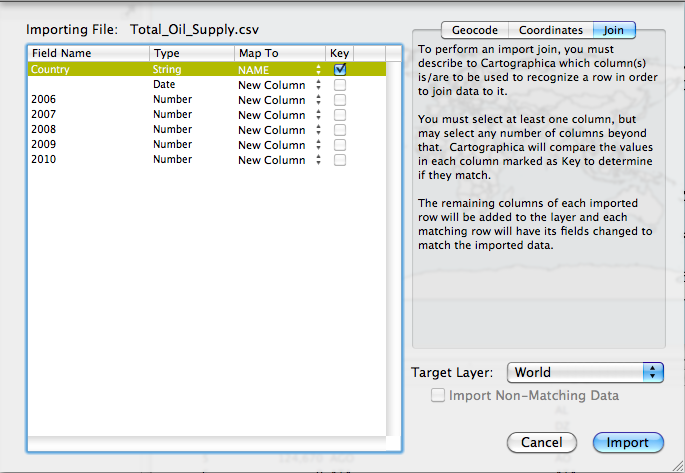This screenshot has height=473, width=685.
Task: Click the Type column header
Action: pos(190,53)
